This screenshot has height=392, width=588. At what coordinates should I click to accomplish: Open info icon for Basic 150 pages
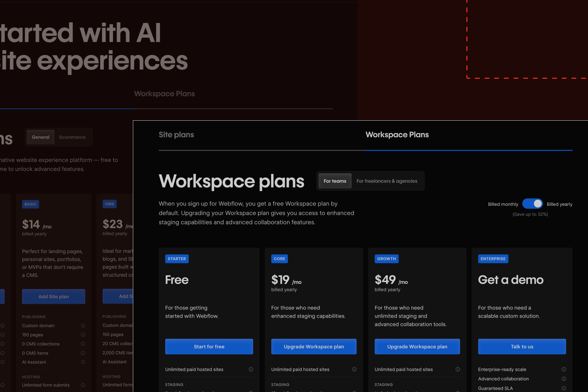83,335
